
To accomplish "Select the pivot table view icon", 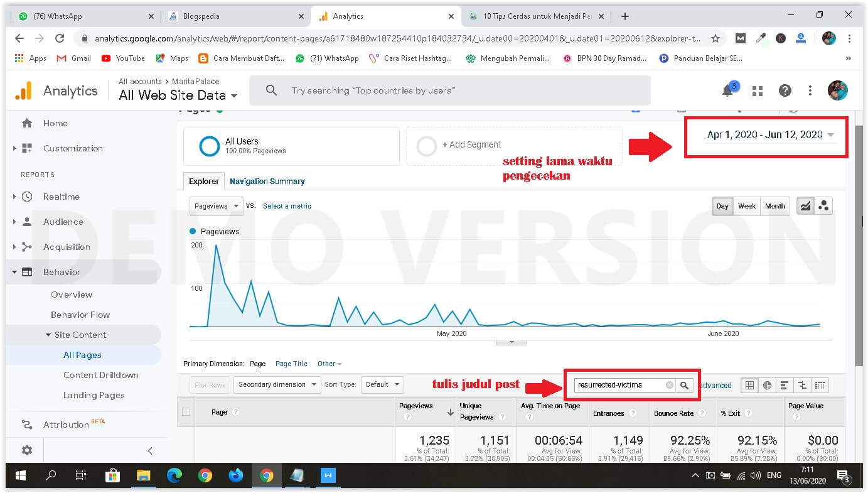I will pos(820,385).
